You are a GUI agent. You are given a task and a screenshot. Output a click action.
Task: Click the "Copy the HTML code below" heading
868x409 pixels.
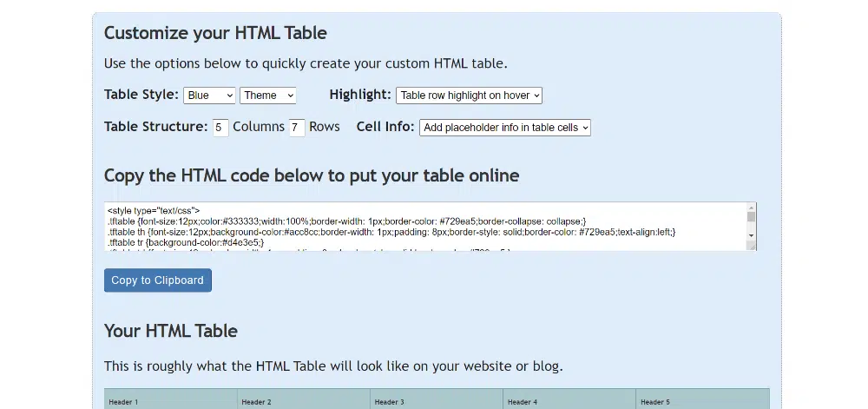point(312,175)
